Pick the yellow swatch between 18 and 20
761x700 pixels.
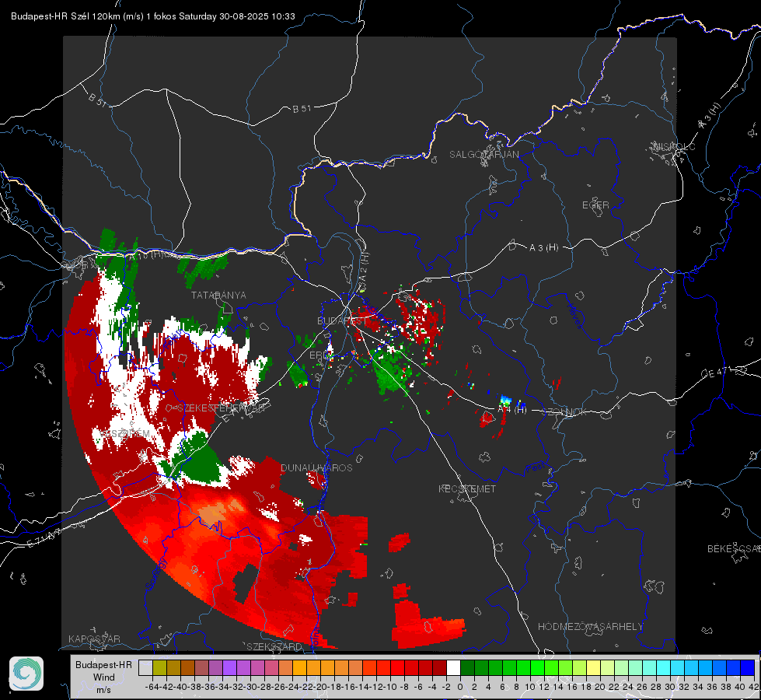tap(593, 667)
